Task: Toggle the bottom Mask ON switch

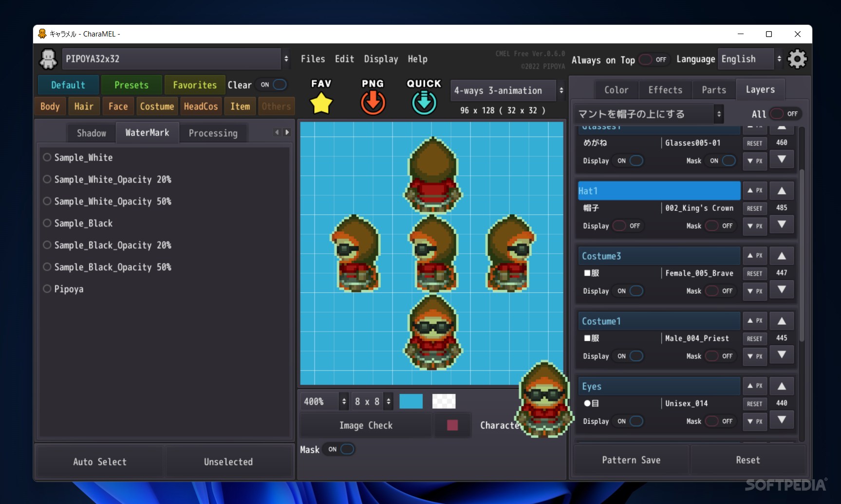Action: pos(340,449)
